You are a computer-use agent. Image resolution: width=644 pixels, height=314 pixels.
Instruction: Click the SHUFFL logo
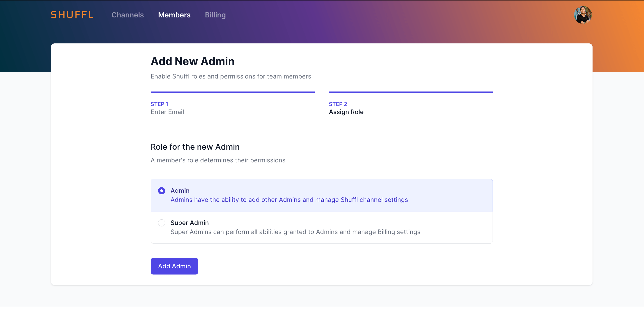tap(72, 15)
